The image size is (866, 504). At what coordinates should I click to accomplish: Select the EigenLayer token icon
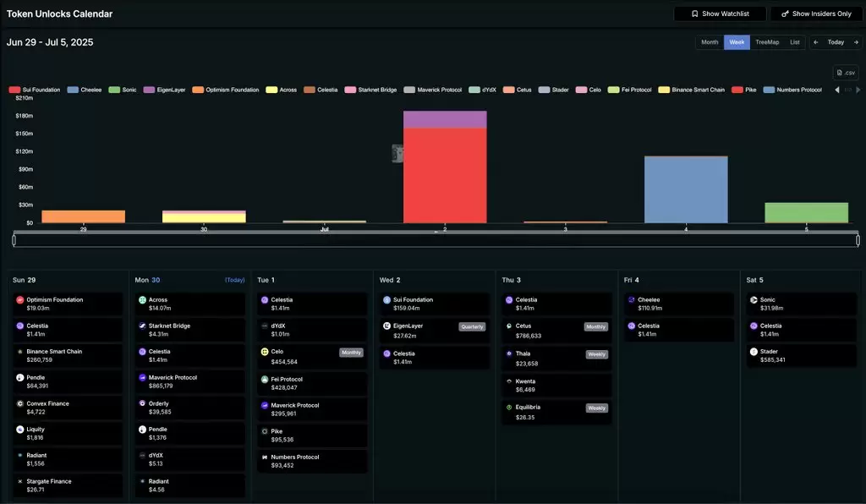tap(386, 326)
